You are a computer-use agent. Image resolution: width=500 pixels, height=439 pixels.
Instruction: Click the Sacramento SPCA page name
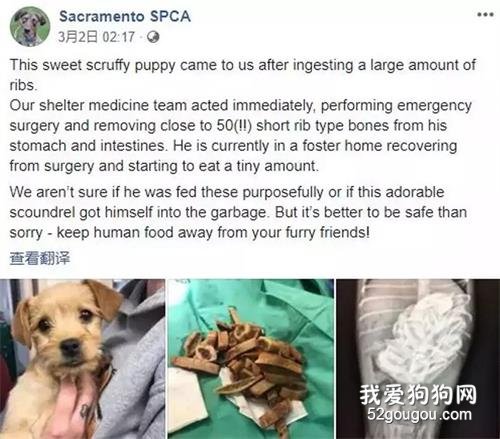coord(125,16)
